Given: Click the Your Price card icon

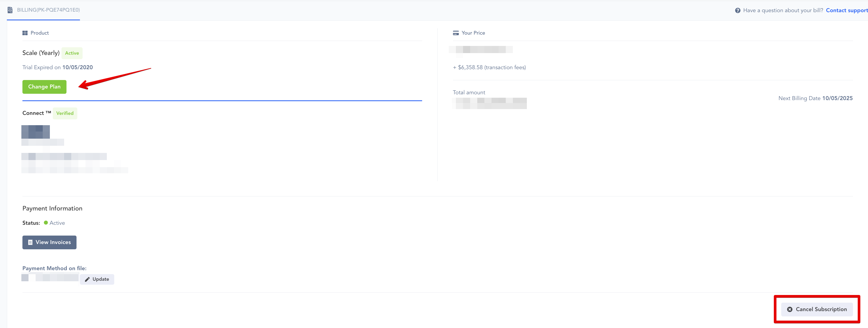Looking at the screenshot, I should click(x=456, y=33).
